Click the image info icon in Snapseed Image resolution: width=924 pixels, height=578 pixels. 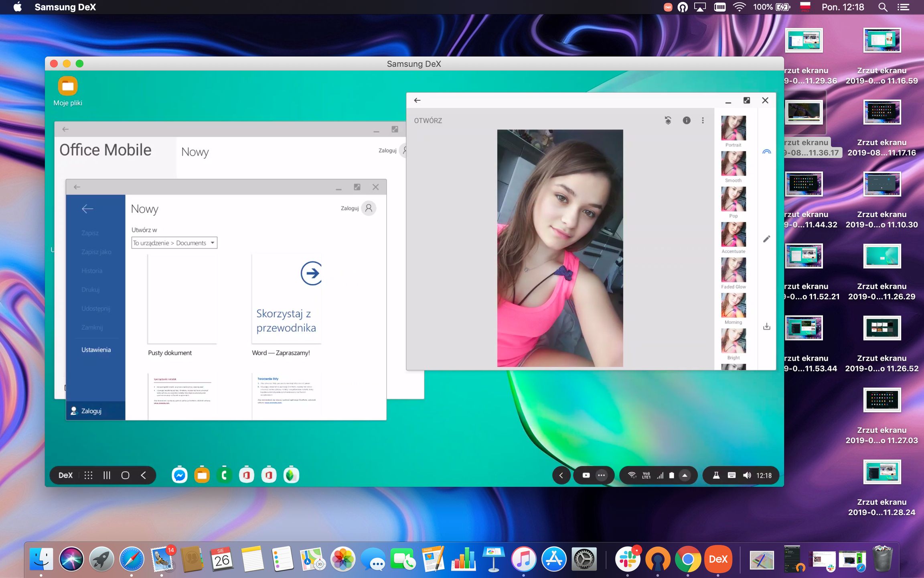coord(687,120)
